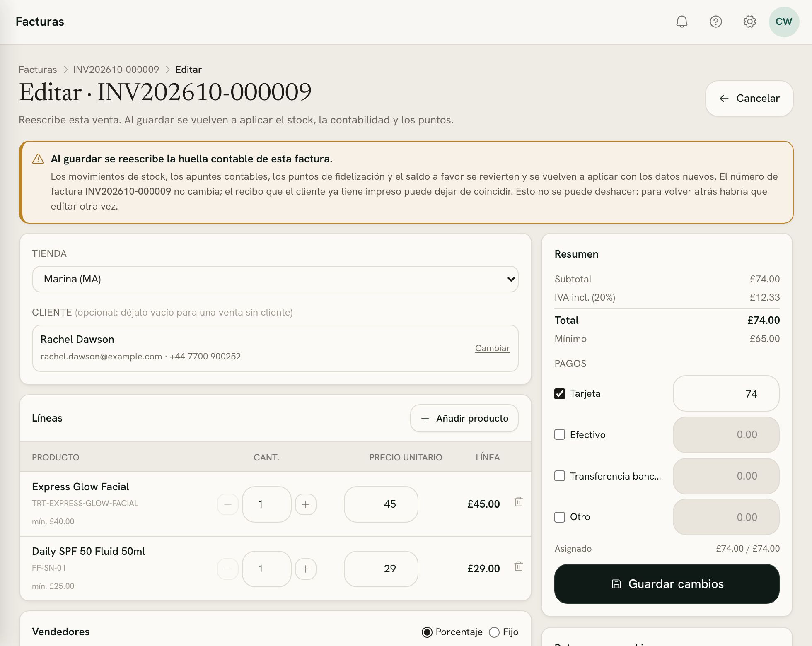Focus the Tarjeta amount field
The width and height of the screenshot is (812, 646).
coord(726,393)
